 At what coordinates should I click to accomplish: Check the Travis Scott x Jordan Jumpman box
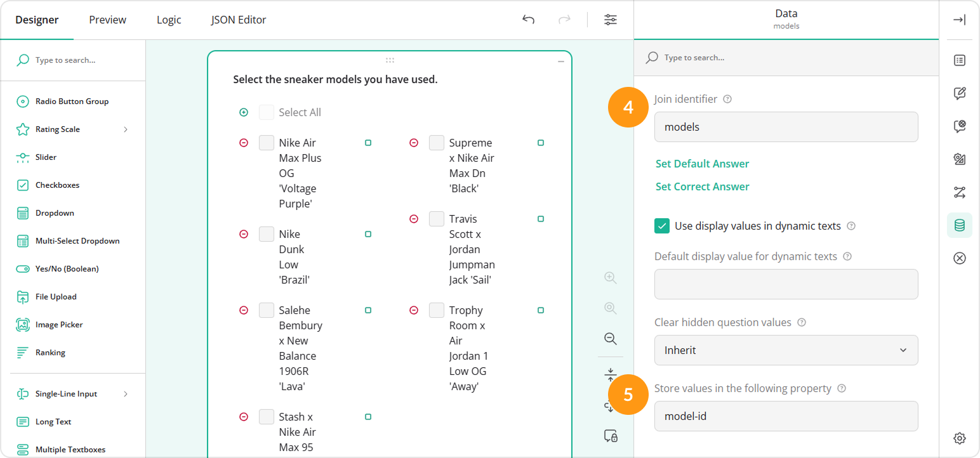(437, 219)
